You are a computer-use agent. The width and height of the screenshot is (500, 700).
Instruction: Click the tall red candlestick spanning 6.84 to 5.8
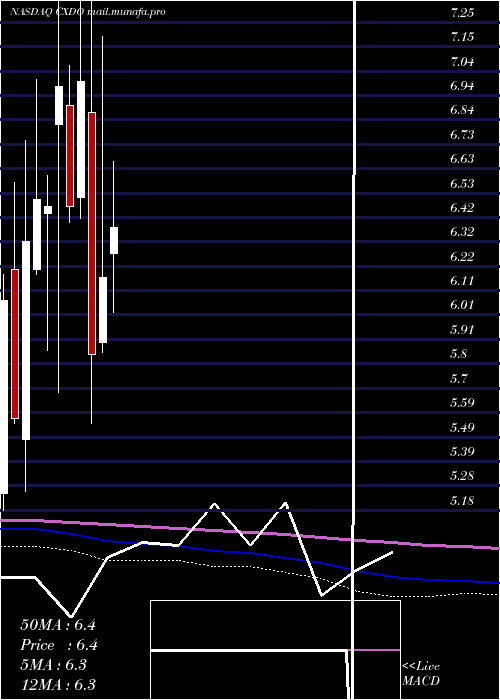[92, 233]
